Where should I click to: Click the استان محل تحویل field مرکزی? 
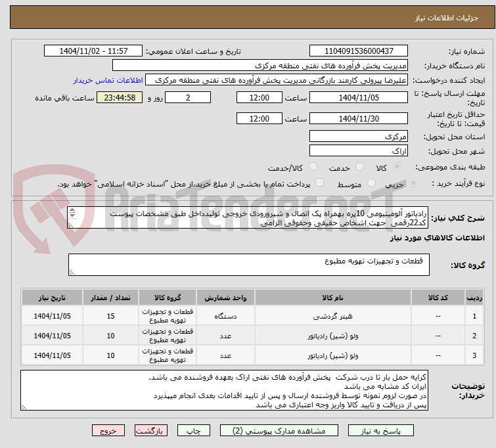359,137
